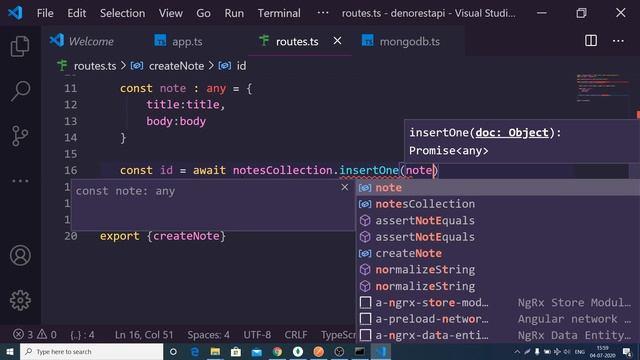Open the Selection menu

point(122,13)
